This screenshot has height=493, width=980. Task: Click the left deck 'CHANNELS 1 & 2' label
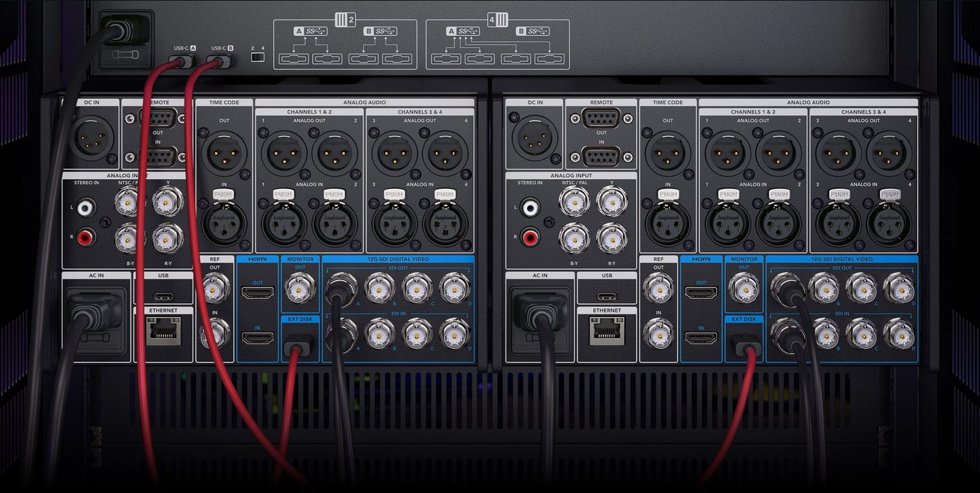pyautogui.click(x=309, y=112)
